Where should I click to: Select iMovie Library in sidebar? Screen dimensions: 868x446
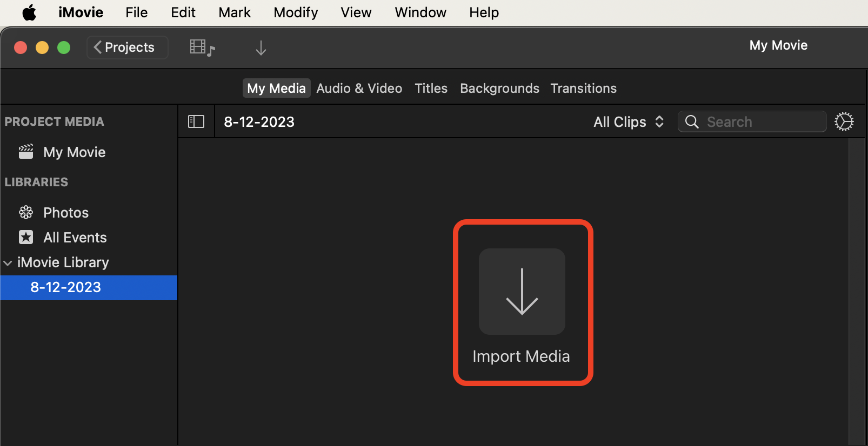(x=63, y=262)
